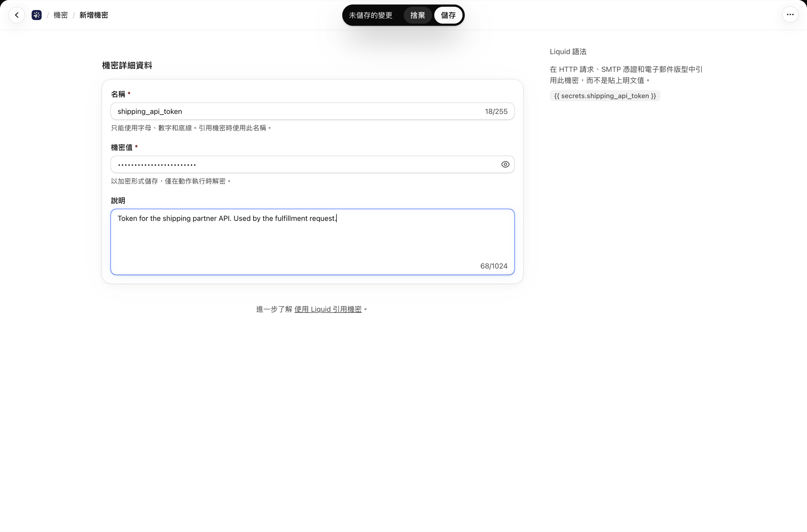The height and width of the screenshot is (532, 807).
Task: Focus the 機密值 password field
Action: (x=312, y=164)
